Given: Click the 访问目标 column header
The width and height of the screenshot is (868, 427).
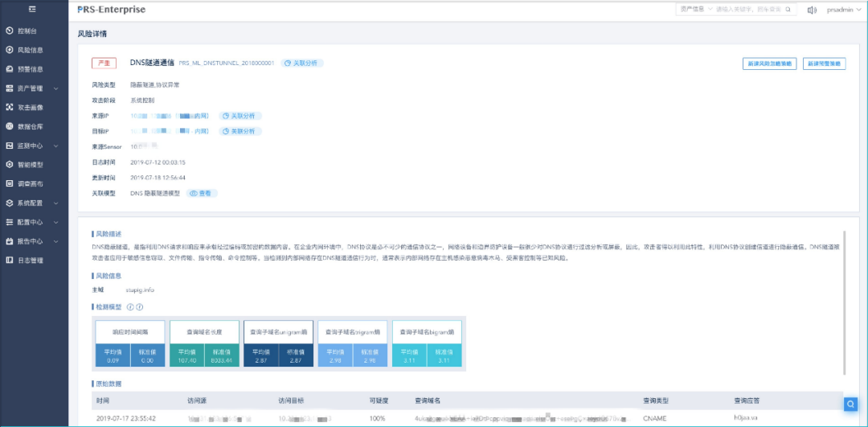Looking at the screenshot, I should click(291, 401).
